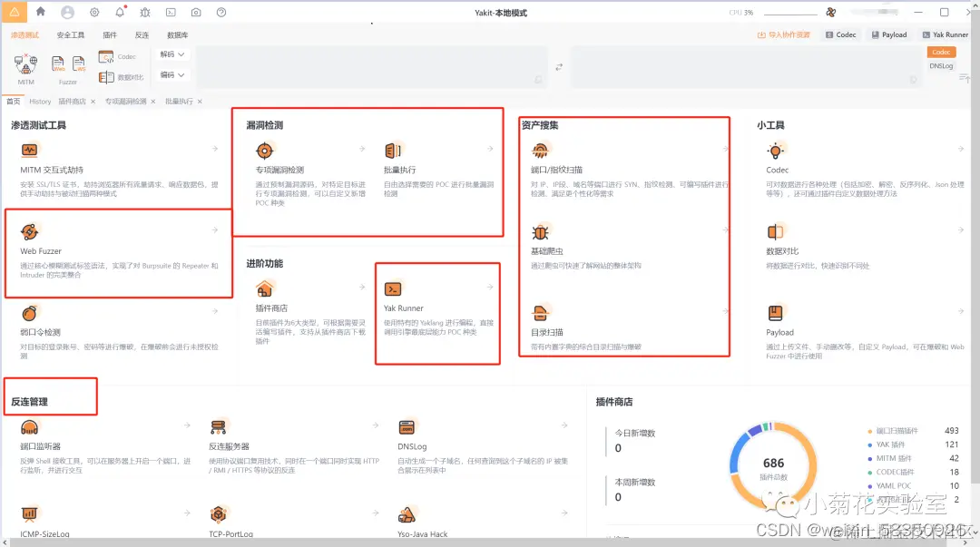980x547 pixels.
Task: Click the CPU usage graph line in the title bar
Action: [790, 13]
